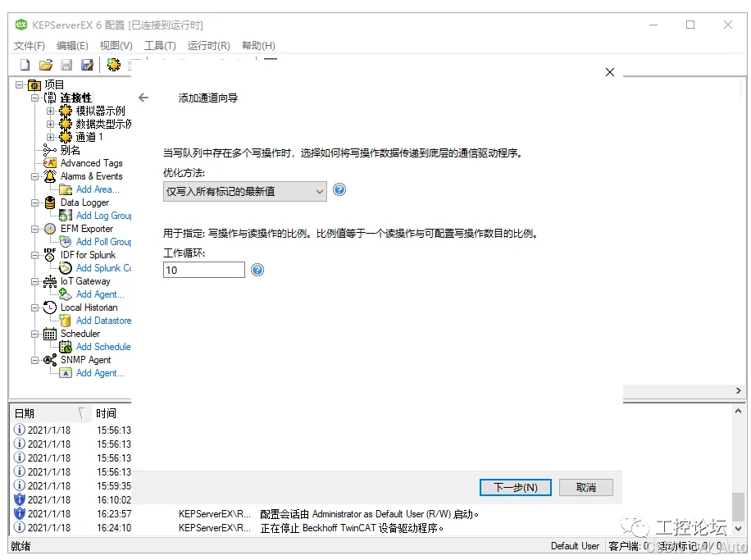Screen dimensions: 751x560
Task: Click the Scheduler calendar icon
Action: pos(50,334)
